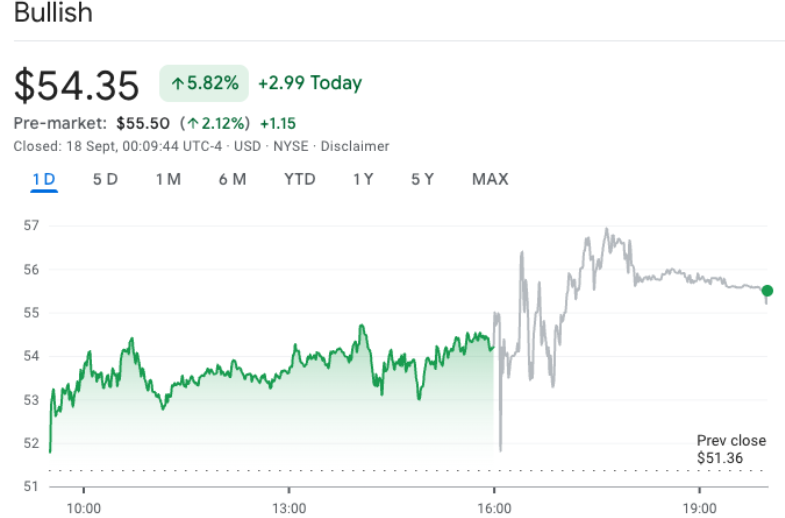Image resolution: width=785 pixels, height=518 pixels.
Task: Click the pre-market price $55.50
Action: coord(143,124)
